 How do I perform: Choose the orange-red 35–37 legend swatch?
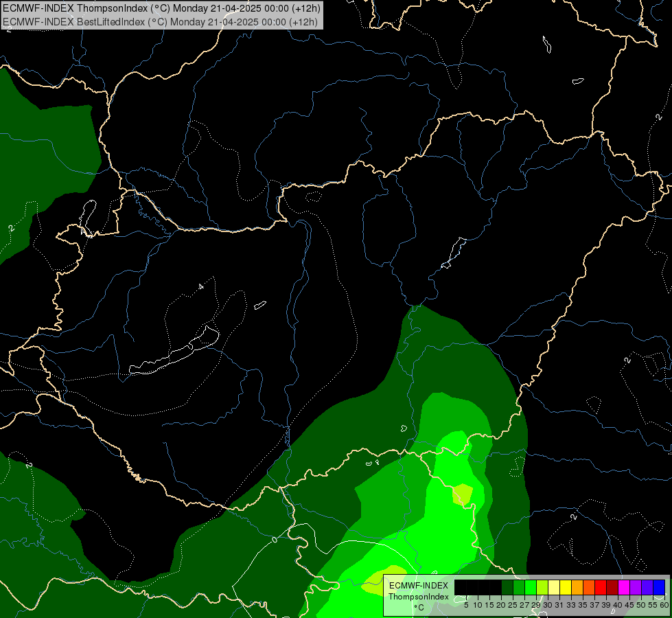tap(589, 587)
